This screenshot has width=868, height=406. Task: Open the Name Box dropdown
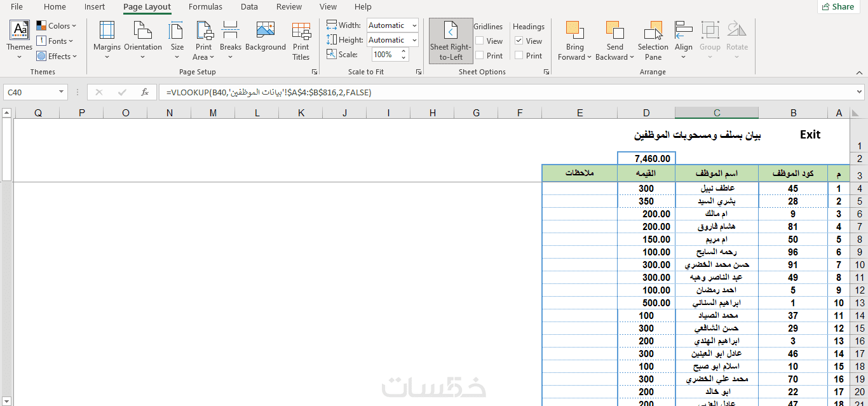61,92
